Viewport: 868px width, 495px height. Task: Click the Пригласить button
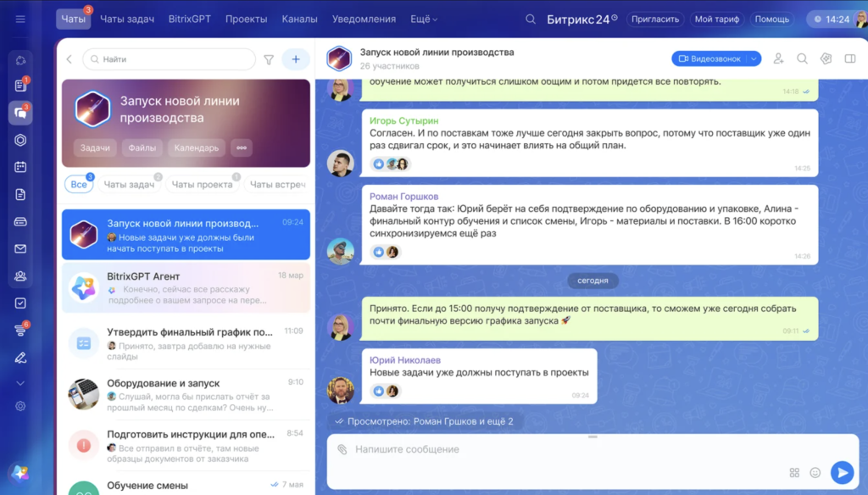tap(655, 19)
